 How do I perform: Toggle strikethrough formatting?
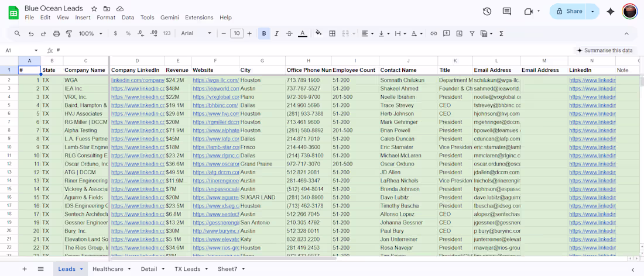(x=289, y=34)
